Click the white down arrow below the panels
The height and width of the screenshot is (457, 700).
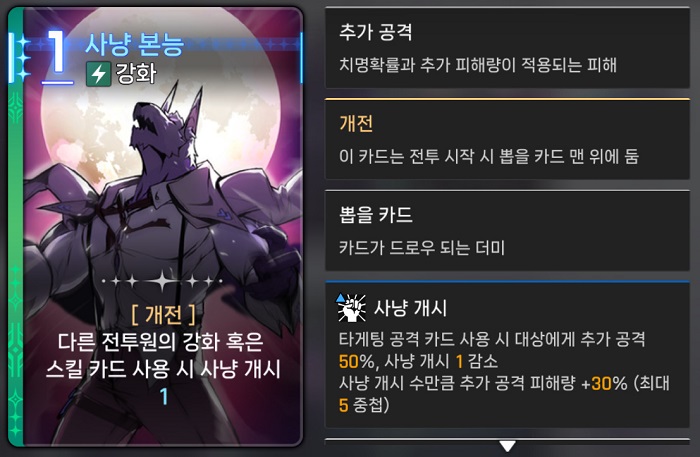tap(507, 446)
